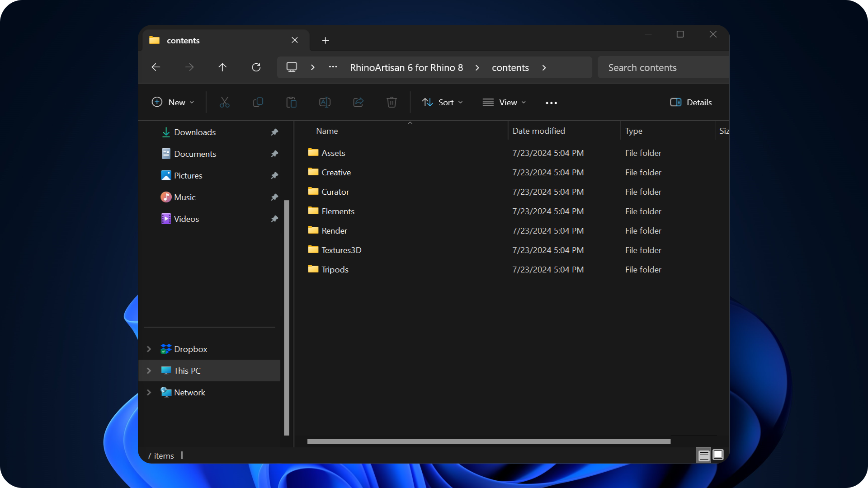Image resolution: width=868 pixels, height=488 pixels.
Task: Open Pictures in the navigation pane
Action: point(188,175)
